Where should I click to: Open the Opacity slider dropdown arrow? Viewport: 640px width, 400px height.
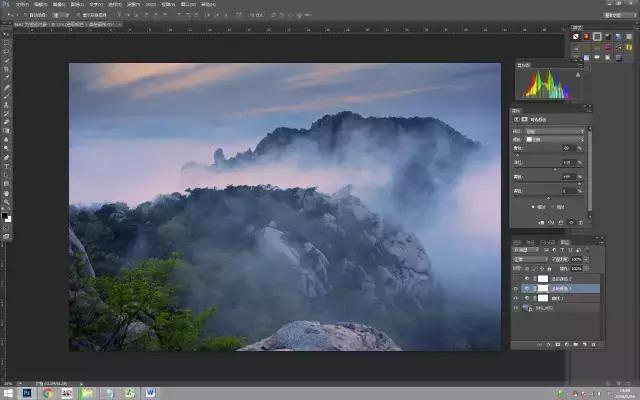coord(586,259)
